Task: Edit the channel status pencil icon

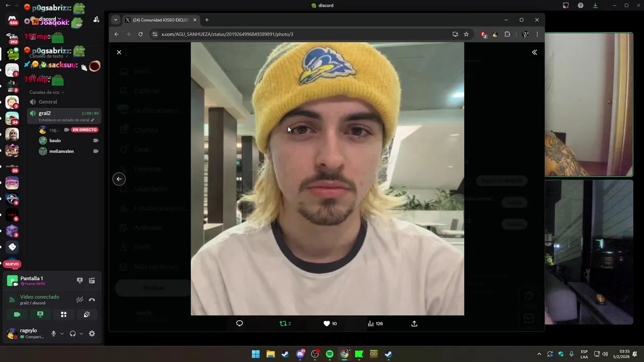Action: coord(93,120)
